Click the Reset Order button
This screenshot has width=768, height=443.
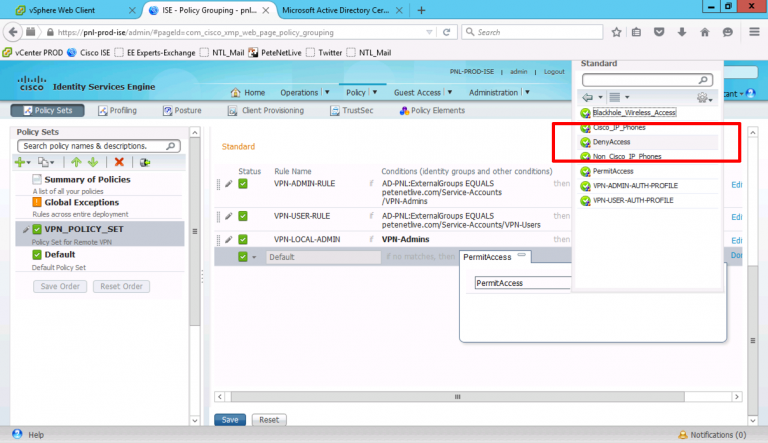point(121,286)
